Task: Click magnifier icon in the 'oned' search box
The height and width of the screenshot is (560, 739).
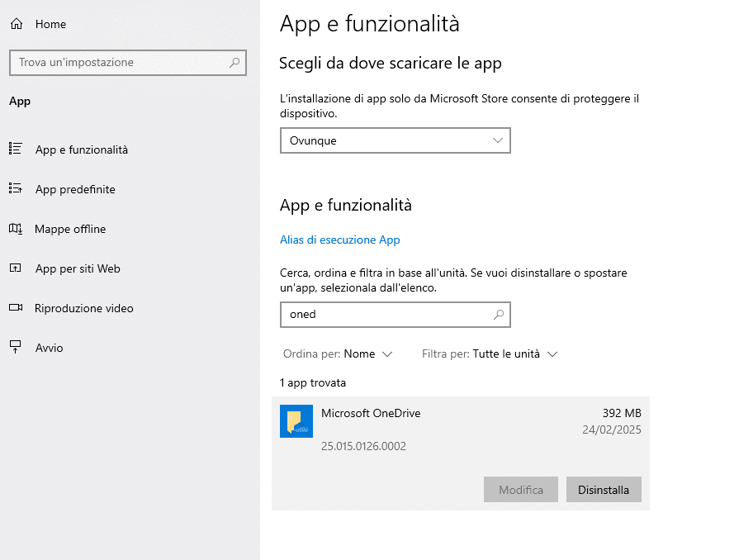Action: coord(498,315)
